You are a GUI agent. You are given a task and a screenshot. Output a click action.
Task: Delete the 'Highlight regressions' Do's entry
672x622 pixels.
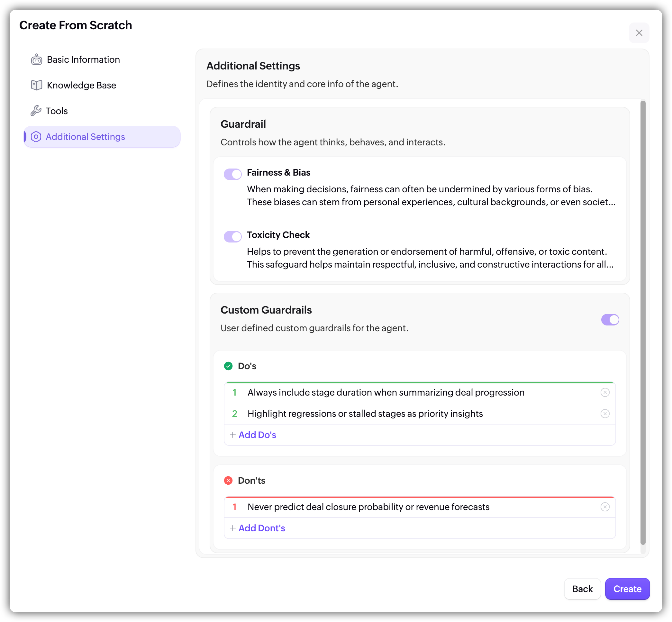(605, 414)
